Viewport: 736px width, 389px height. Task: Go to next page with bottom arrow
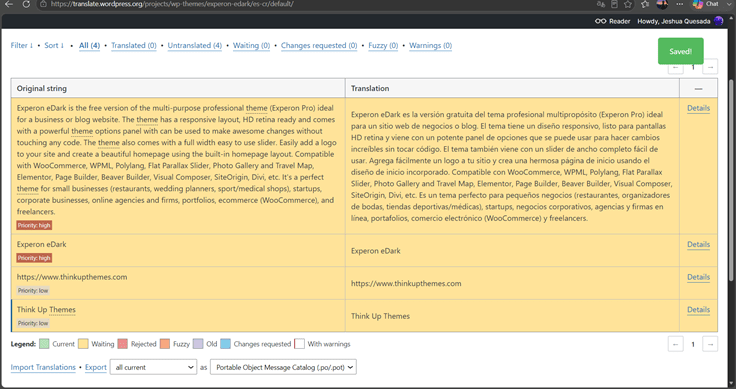point(710,344)
